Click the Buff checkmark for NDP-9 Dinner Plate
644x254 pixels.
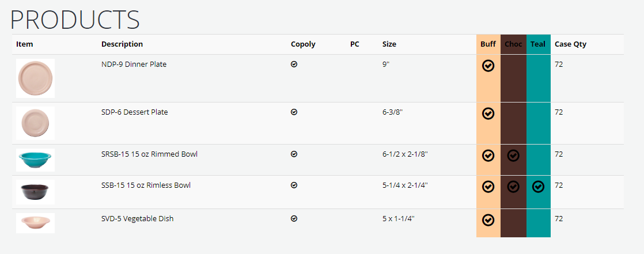[488, 66]
